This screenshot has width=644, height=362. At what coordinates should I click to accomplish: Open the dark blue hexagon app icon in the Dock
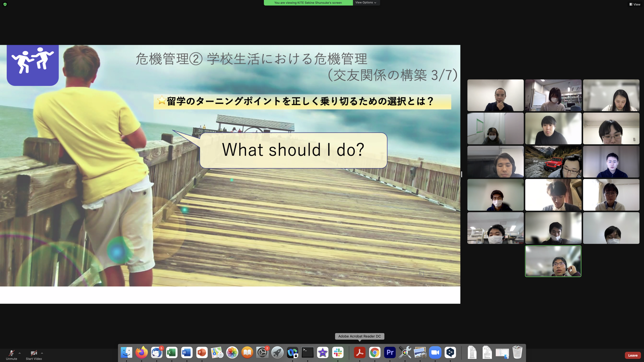450,352
